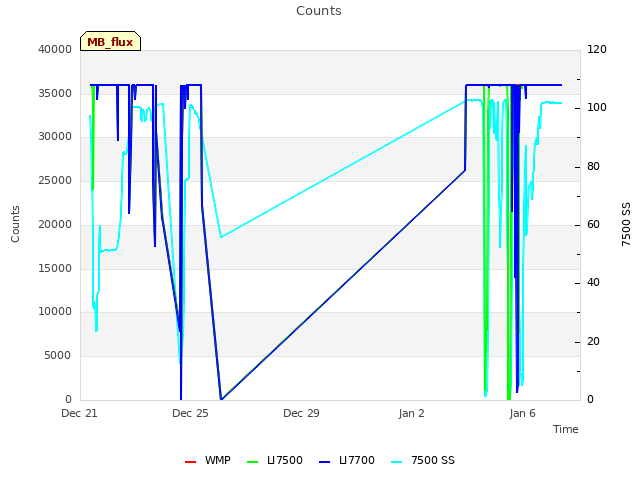Viewport: 640px width, 480px height.
Task: Click the Dec 21 date tick label
Action: pyautogui.click(x=79, y=413)
